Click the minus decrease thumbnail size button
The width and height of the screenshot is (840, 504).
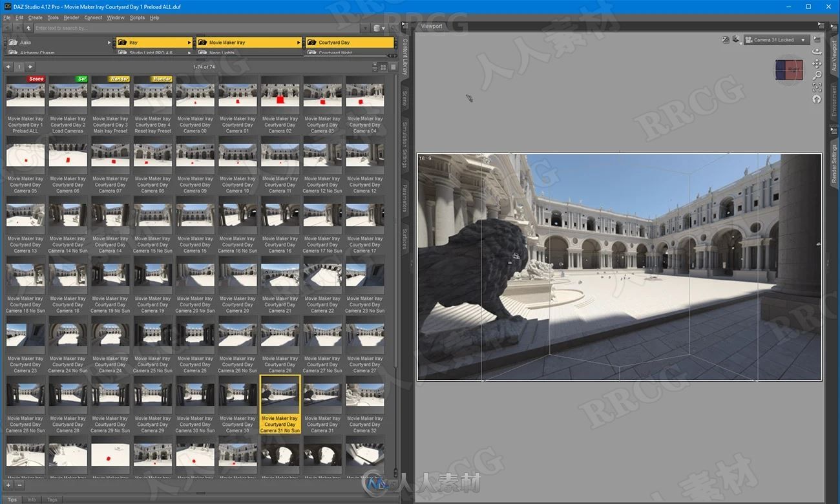tap(19, 485)
